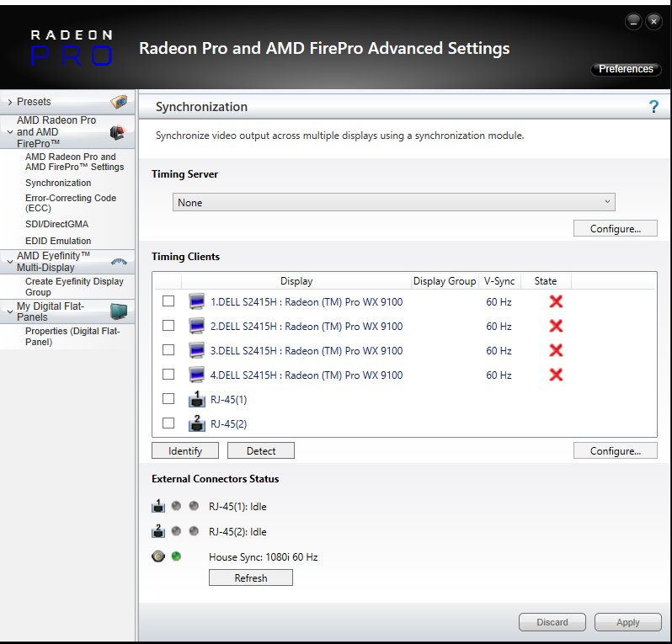Click the Display Group column header

point(445,281)
